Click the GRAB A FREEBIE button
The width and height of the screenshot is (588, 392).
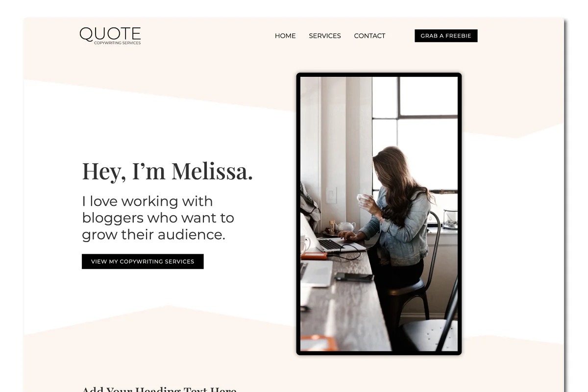coord(446,36)
